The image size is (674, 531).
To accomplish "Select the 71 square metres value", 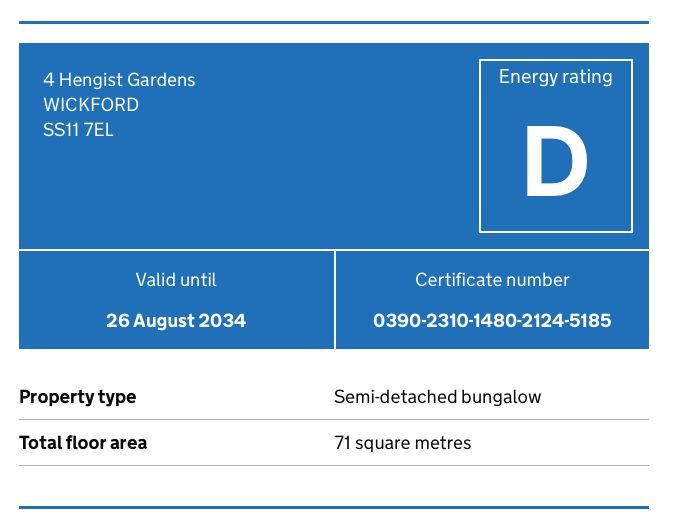I will [402, 443].
